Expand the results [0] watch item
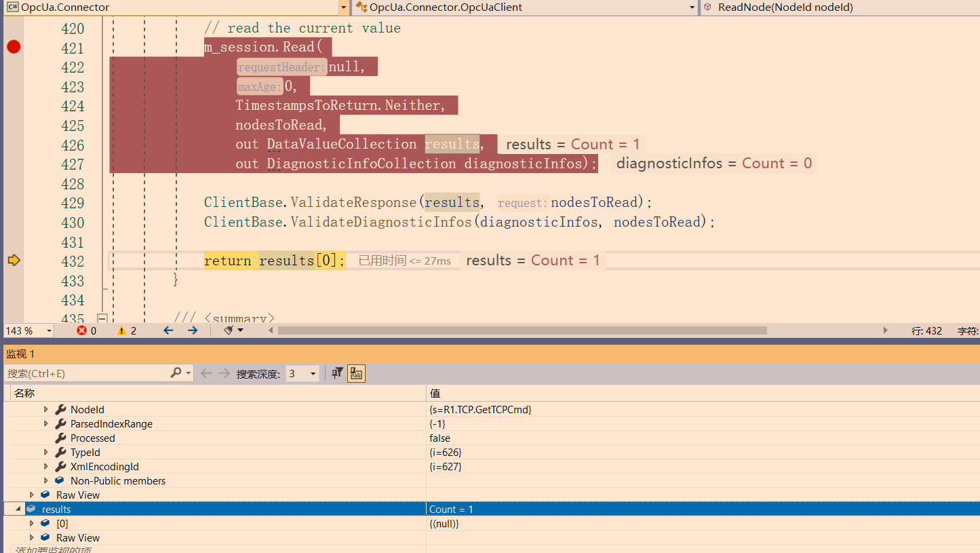Viewport: 980px width, 553px height. (x=32, y=522)
